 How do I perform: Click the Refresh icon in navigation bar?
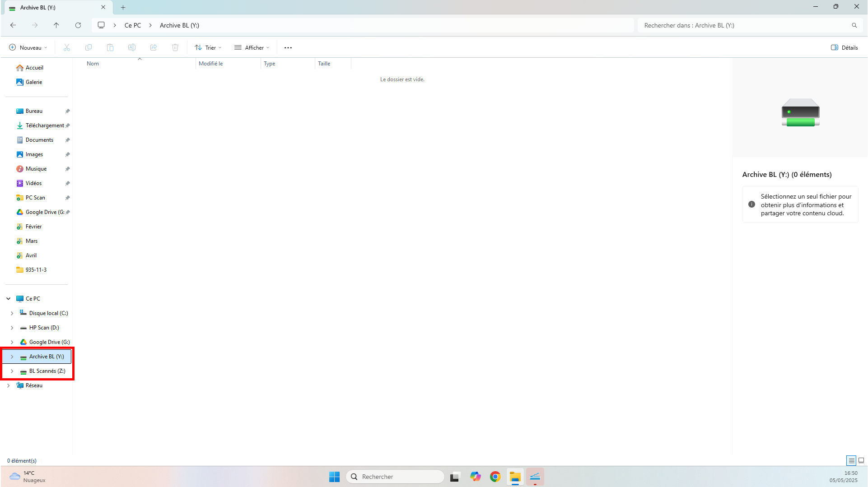tap(78, 25)
